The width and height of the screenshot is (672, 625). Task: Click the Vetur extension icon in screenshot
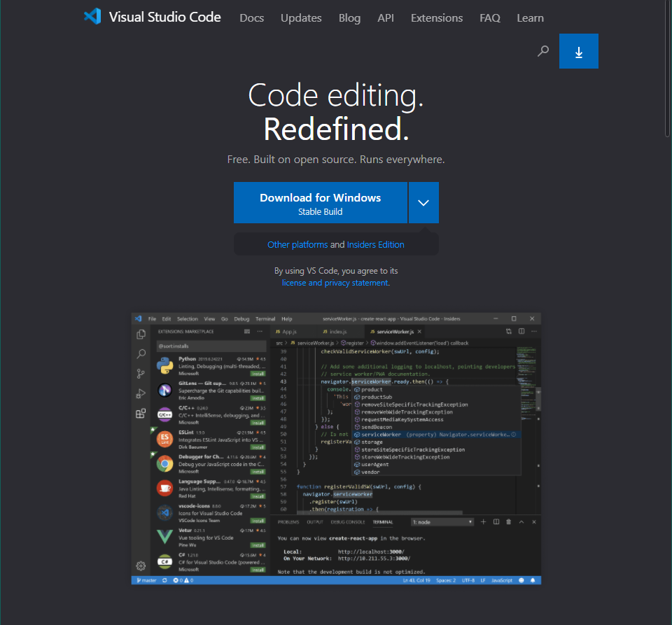coord(164,536)
